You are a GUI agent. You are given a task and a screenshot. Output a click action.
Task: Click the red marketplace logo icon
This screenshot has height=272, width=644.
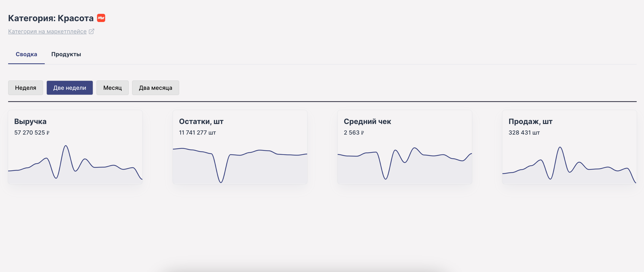101,18
